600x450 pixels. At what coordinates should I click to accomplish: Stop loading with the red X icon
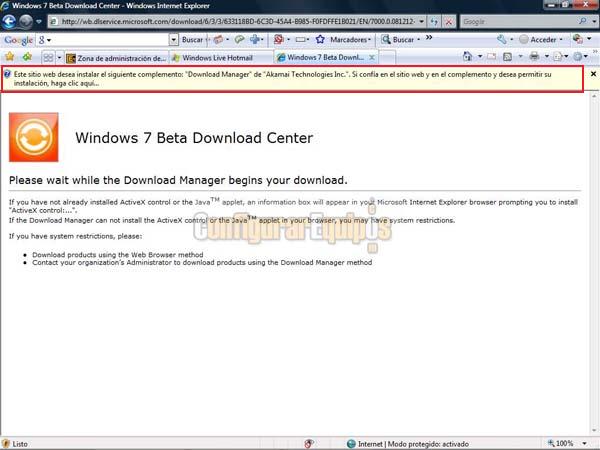pos(449,22)
